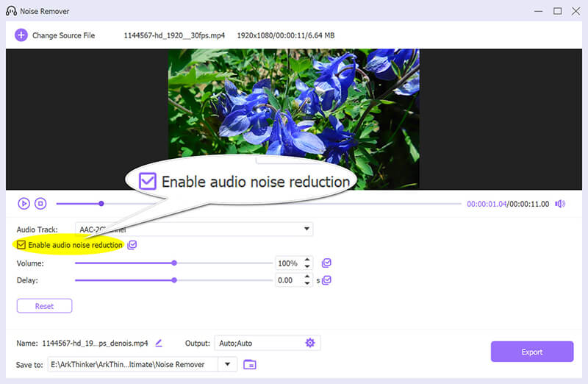Click the stop playback icon
The height and width of the screenshot is (384, 588).
[41, 204]
